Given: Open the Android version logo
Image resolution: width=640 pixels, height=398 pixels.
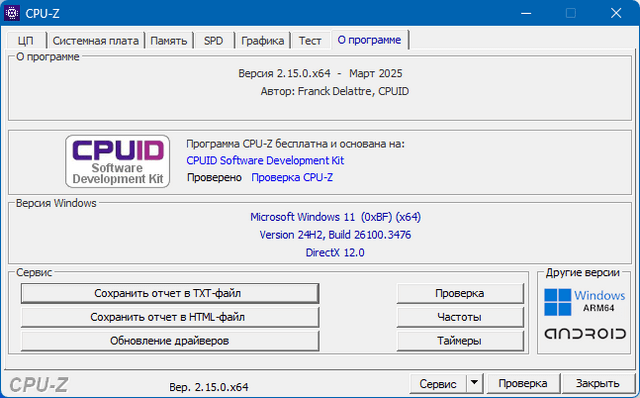Looking at the screenshot, I should [x=585, y=334].
